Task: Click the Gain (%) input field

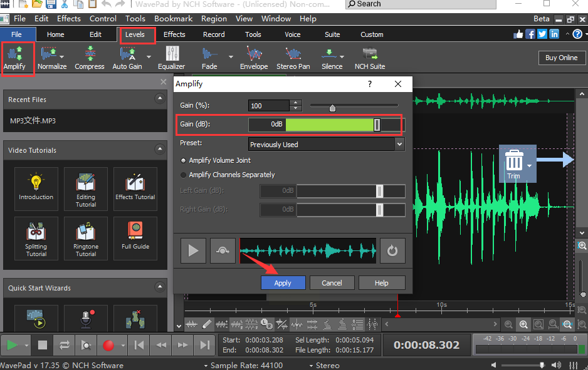Action: tap(269, 106)
